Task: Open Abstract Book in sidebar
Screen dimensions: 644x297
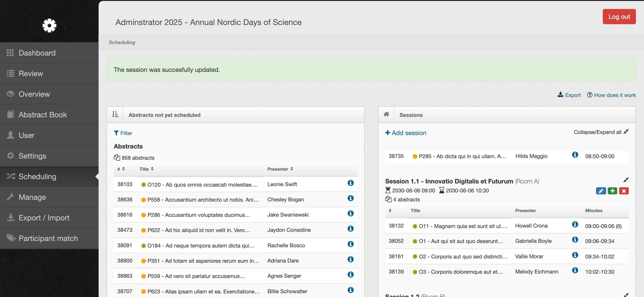Action: coord(43,115)
